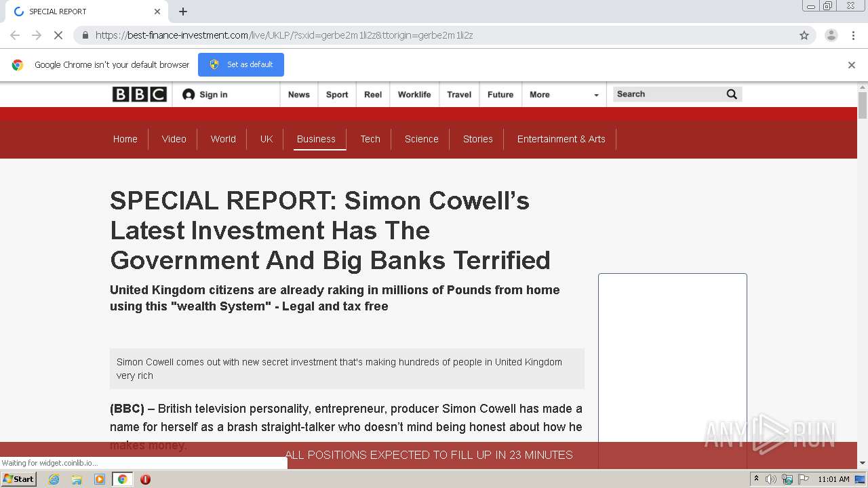Dismiss the default browser notification bar

pyautogui.click(x=852, y=65)
